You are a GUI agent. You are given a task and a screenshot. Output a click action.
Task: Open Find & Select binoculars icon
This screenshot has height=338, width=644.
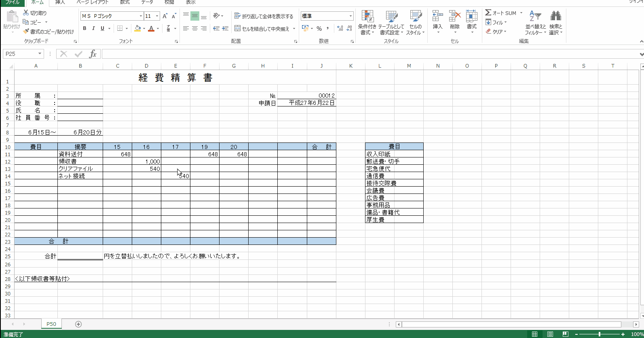555,23
